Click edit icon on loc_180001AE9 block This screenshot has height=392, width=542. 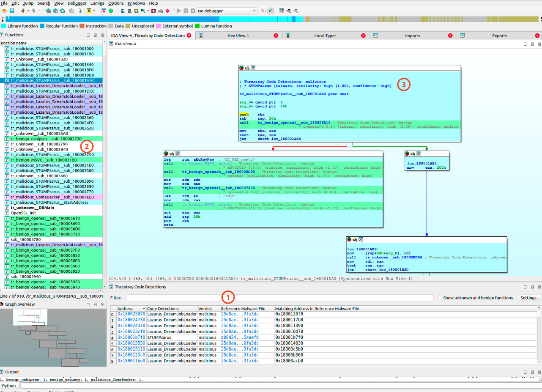[x=355, y=239]
